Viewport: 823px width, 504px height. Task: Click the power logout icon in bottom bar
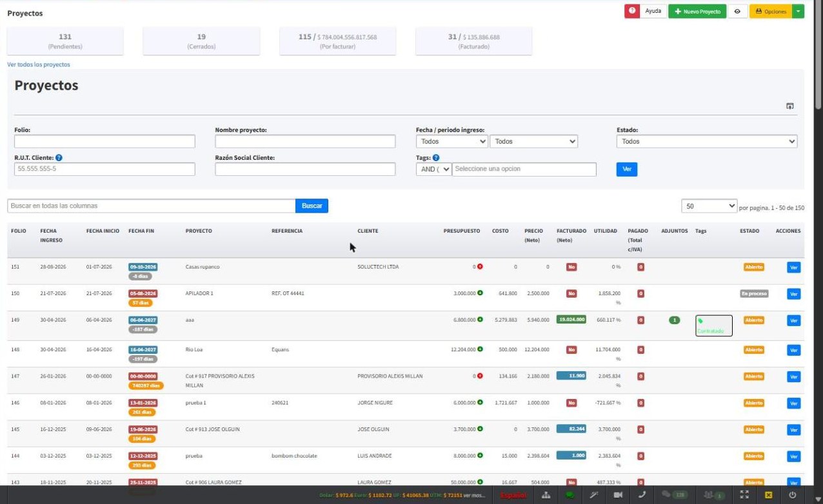click(793, 495)
